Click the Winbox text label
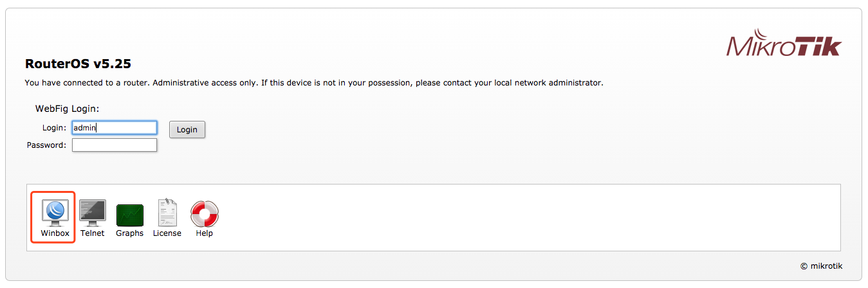Image resolution: width=868 pixels, height=288 pixels. 55,233
